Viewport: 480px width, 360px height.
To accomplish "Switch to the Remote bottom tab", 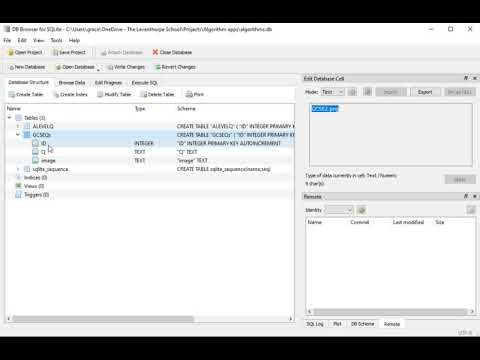I will pyautogui.click(x=392, y=324).
